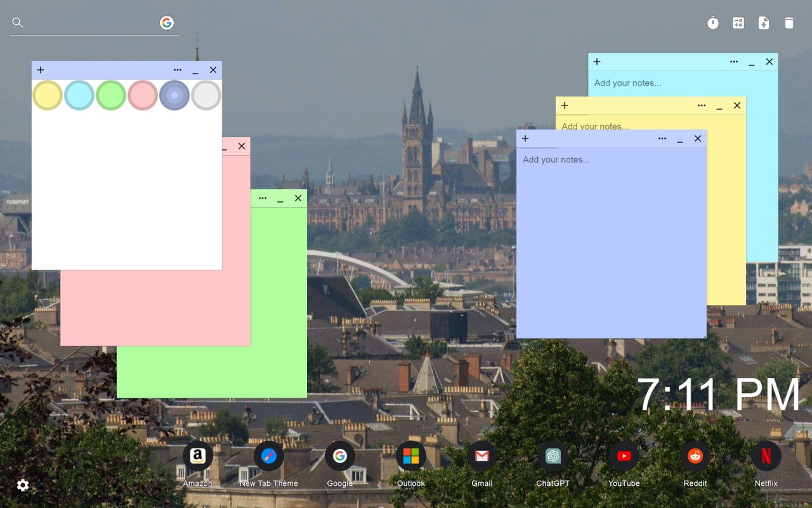Close the pink sticky note
812x508 pixels.
click(x=242, y=146)
